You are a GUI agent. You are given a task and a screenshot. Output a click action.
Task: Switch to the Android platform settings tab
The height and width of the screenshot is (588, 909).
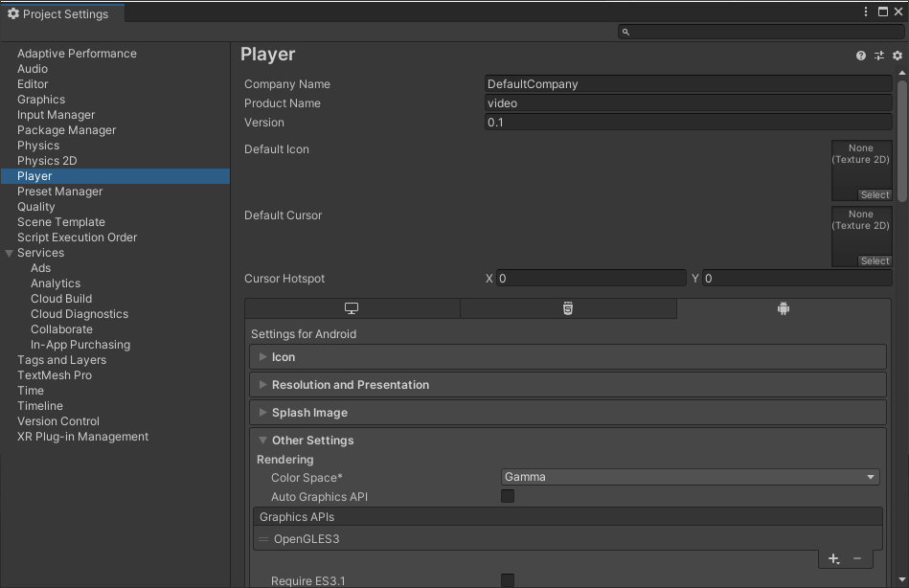pyautogui.click(x=784, y=308)
